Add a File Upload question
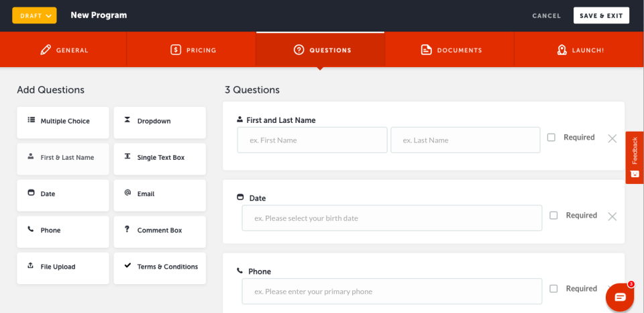The image size is (644, 313). click(63, 268)
